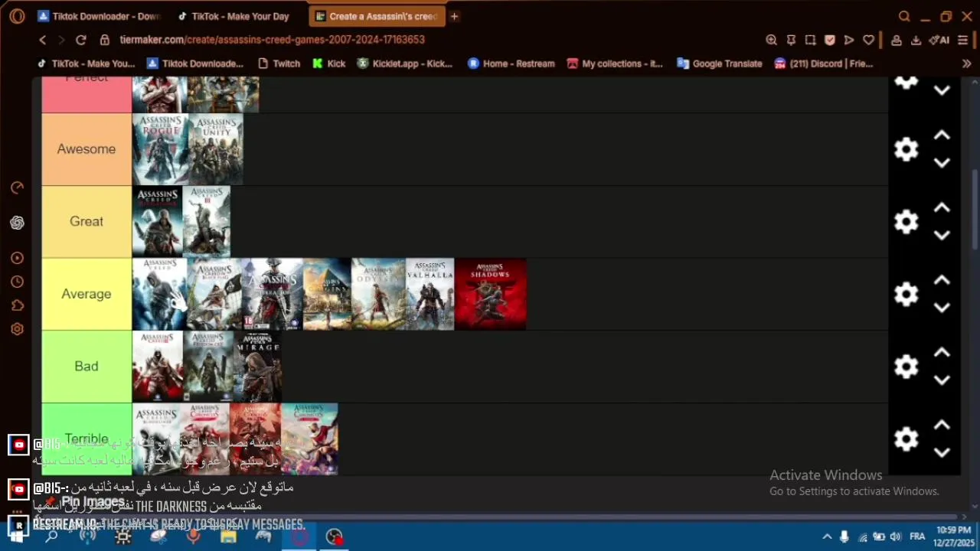This screenshot has width=980, height=551.
Task: Take a snapshot with capture icon
Action: coord(810,40)
